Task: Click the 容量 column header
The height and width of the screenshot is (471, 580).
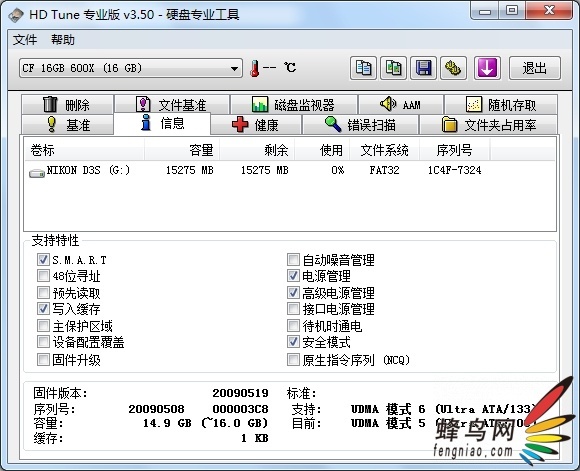Action: (182, 150)
